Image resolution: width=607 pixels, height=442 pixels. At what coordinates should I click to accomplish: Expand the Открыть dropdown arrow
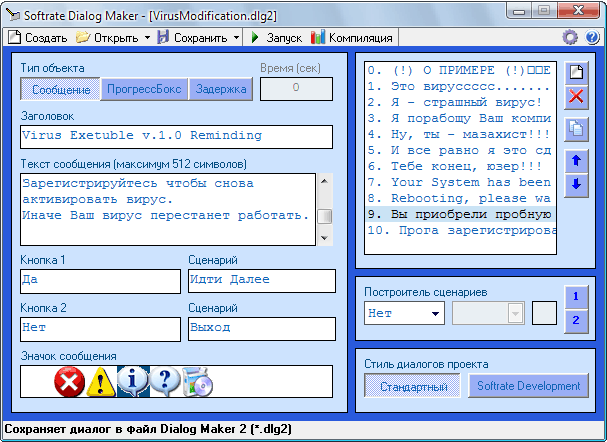[147, 37]
